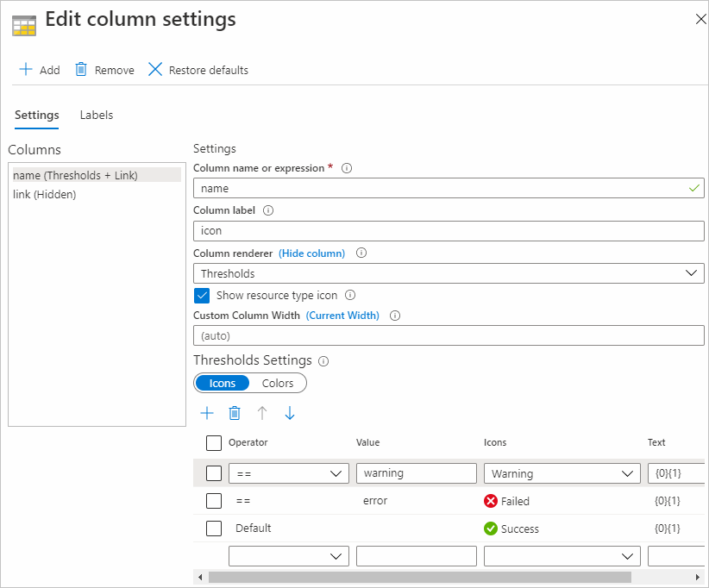Select link (Hidden) in Columns list
Viewport: 709px width, 588px height.
tap(45, 195)
